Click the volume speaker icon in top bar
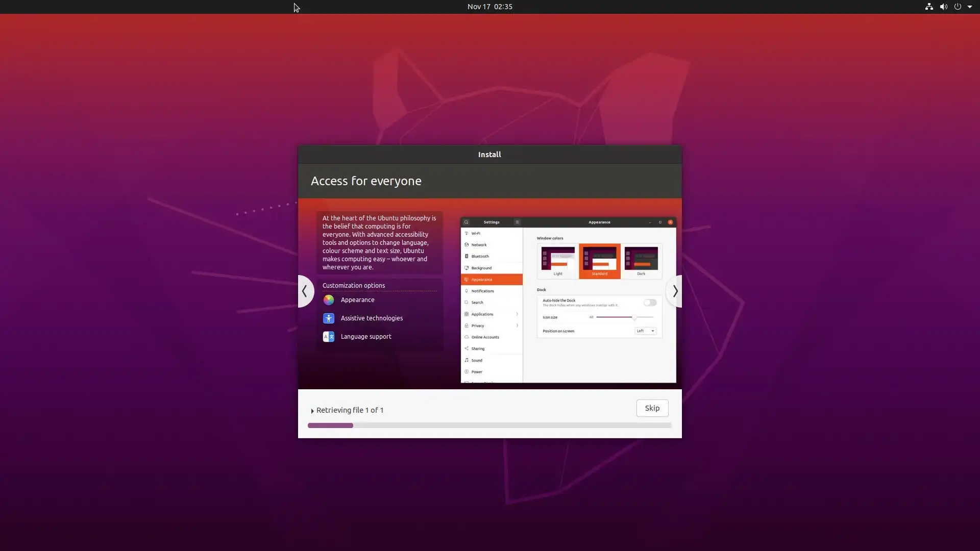 pyautogui.click(x=943, y=7)
